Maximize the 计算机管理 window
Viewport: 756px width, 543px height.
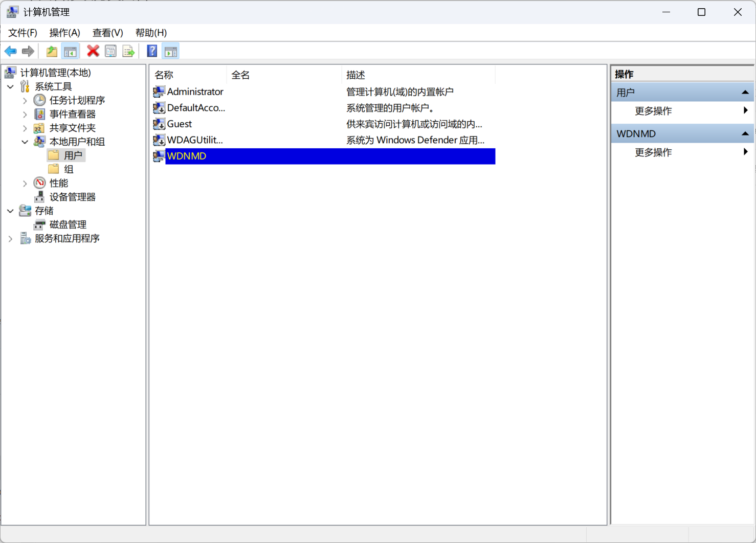pyautogui.click(x=701, y=12)
